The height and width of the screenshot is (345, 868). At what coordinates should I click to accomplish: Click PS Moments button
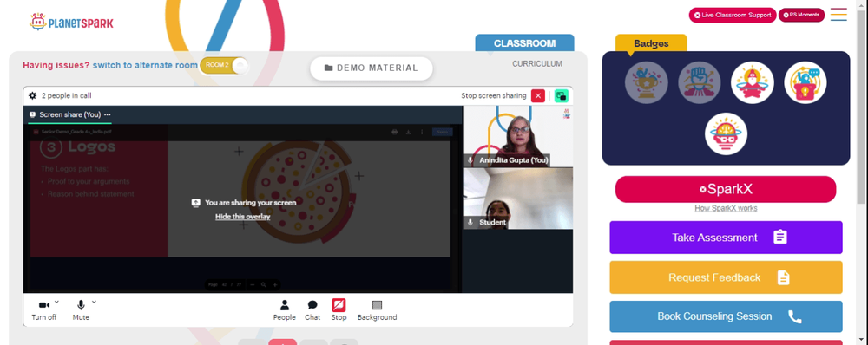(x=801, y=15)
